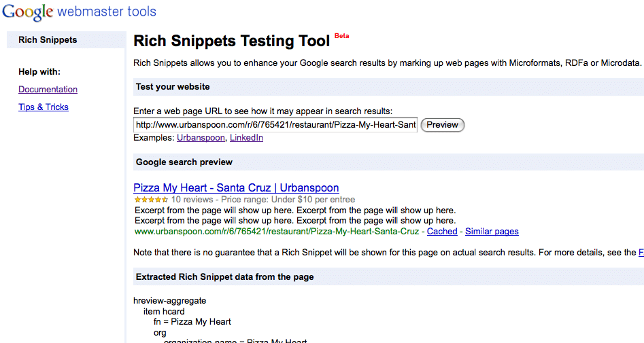644x343 pixels.
Task: Click the 'Google search preview' section header
Action: pyautogui.click(x=184, y=162)
